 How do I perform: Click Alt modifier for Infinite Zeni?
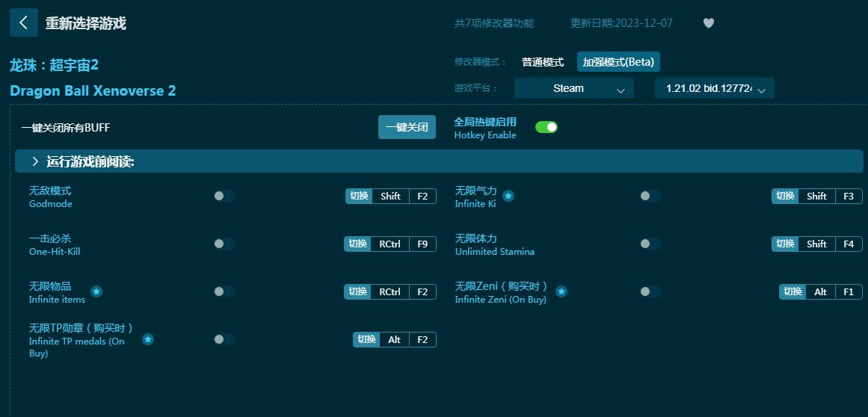(820, 291)
